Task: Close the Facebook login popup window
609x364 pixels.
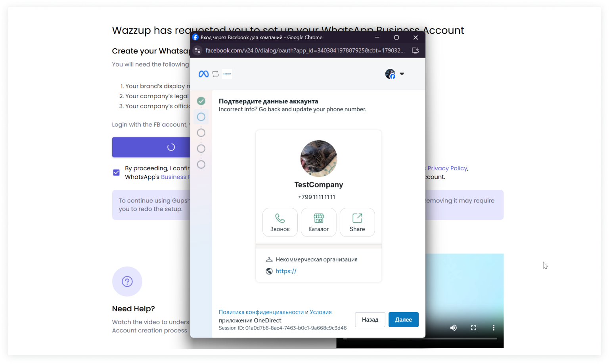Action: pos(416,37)
